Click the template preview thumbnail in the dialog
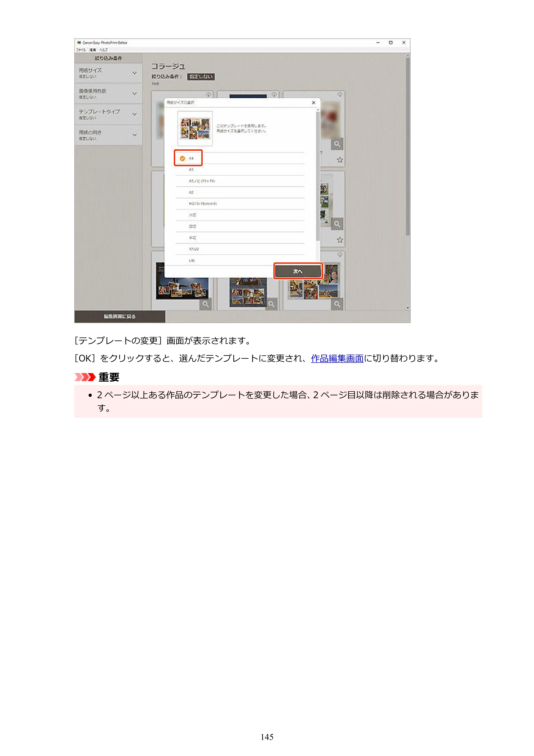Screen dimensions: 534x756 click(195, 129)
